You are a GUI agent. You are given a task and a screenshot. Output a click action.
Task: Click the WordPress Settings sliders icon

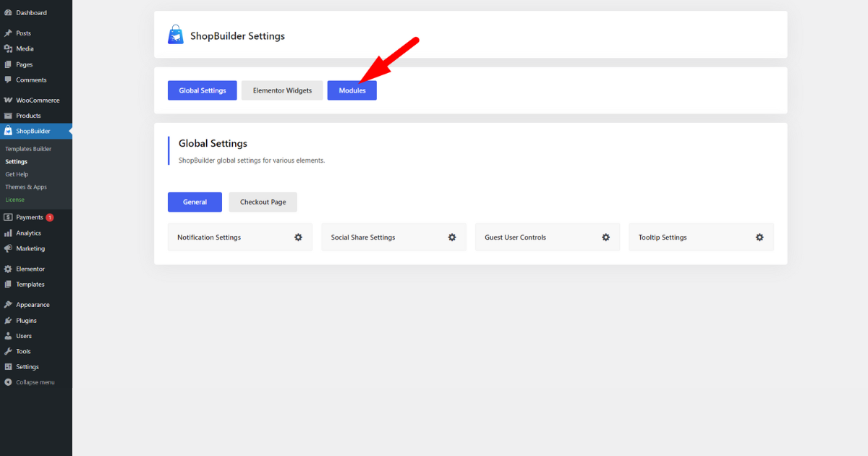point(8,367)
